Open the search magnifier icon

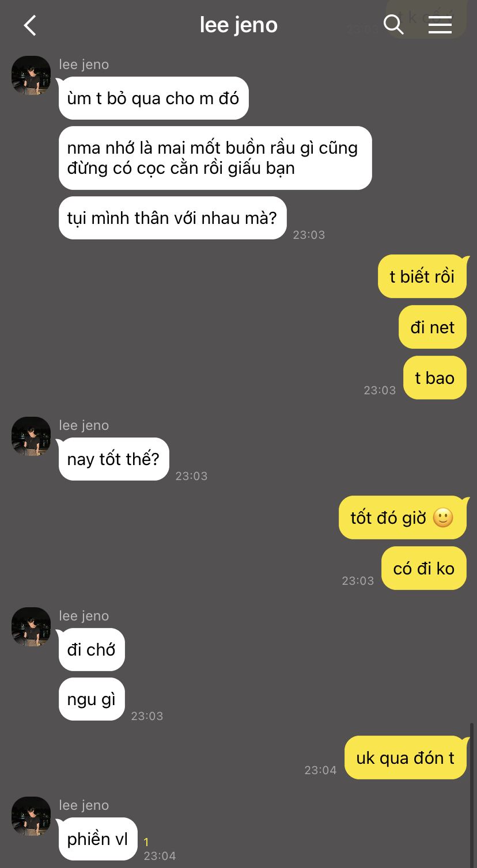click(393, 25)
